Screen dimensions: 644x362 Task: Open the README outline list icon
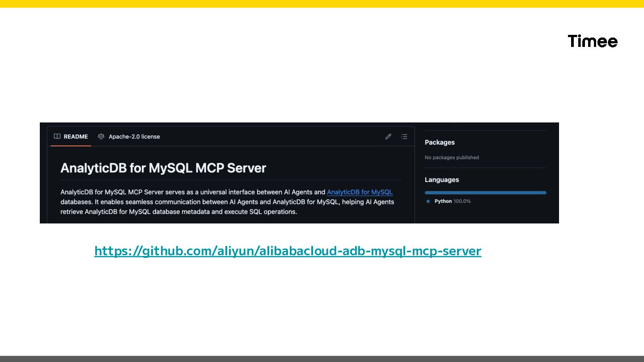[x=404, y=137]
